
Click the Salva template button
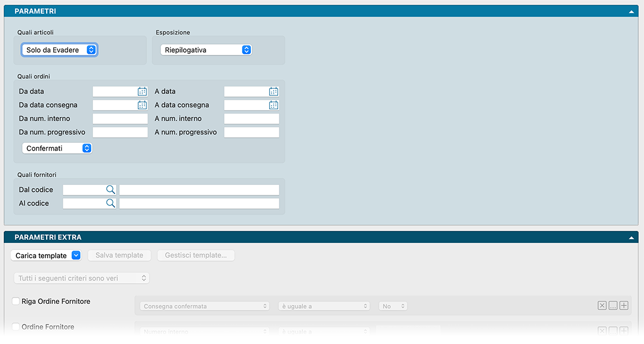tap(119, 255)
